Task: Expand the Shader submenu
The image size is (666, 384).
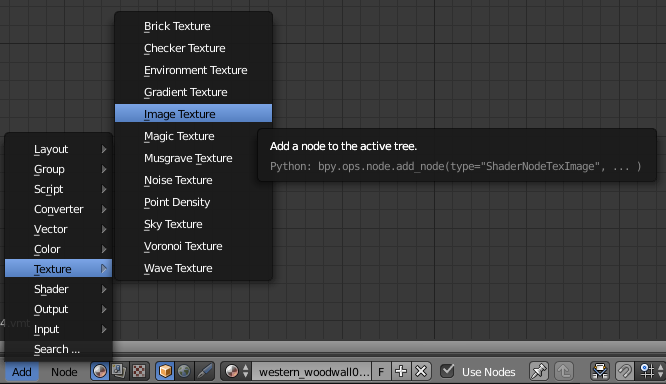Action: pyautogui.click(x=58, y=289)
